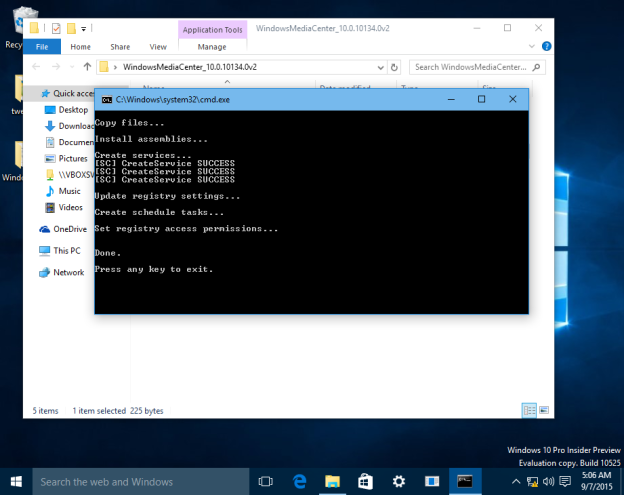624x495 pixels.
Task: Click the cmd.exe title bar icon
Action: tap(107, 99)
